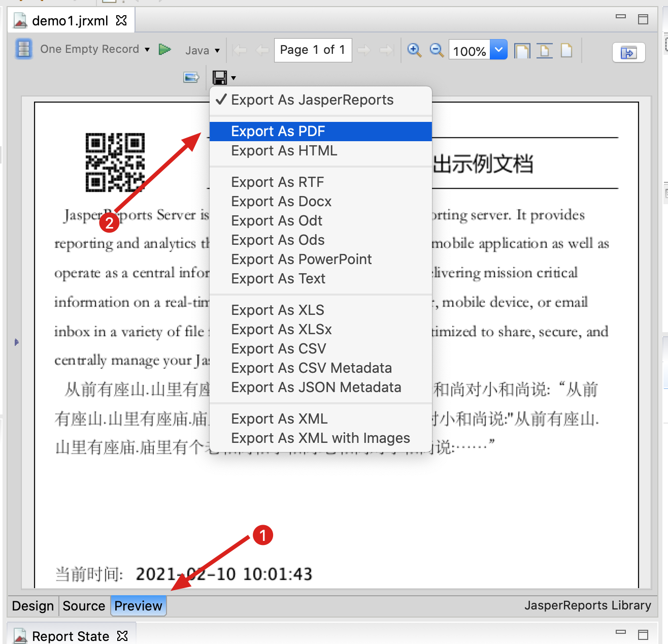Screen dimensions: 668x644
Task: Click the JasperReports Library label
Action: point(588,605)
